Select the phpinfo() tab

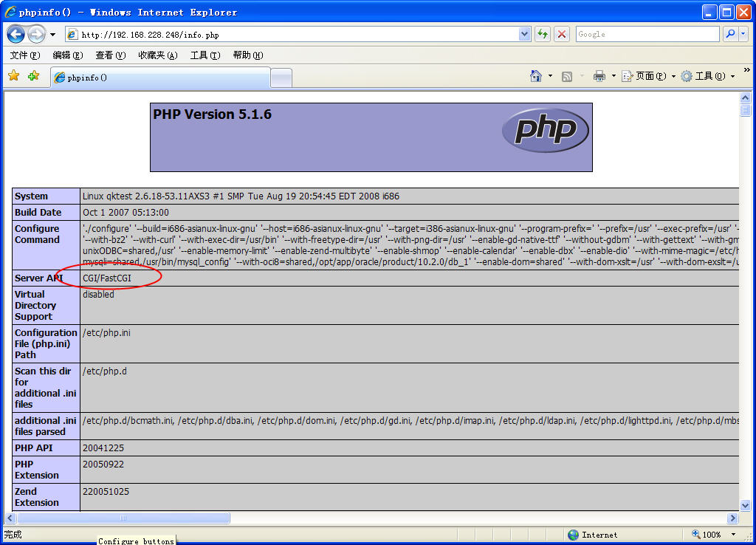pos(159,78)
